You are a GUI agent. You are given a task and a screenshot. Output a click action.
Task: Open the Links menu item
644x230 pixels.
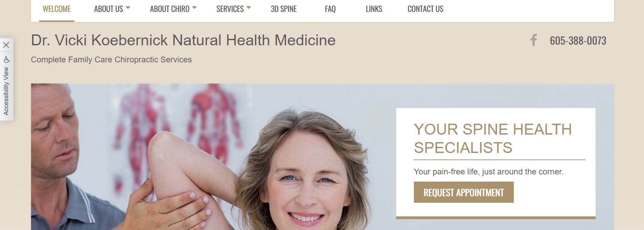[374, 9]
